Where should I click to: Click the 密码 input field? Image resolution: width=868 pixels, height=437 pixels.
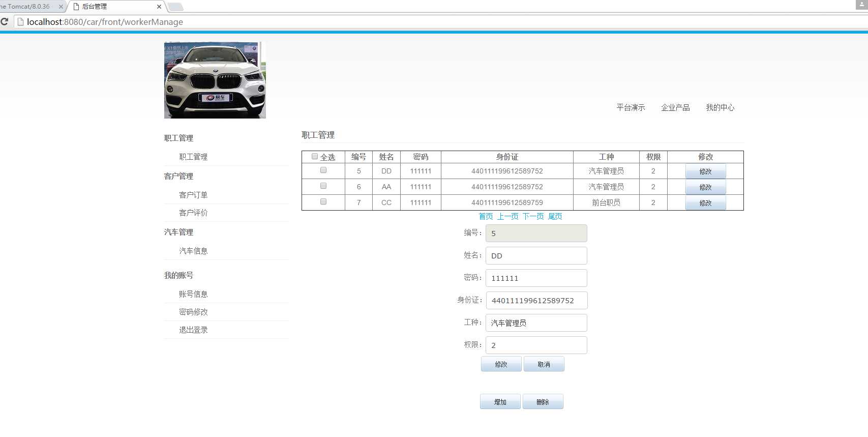click(536, 278)
